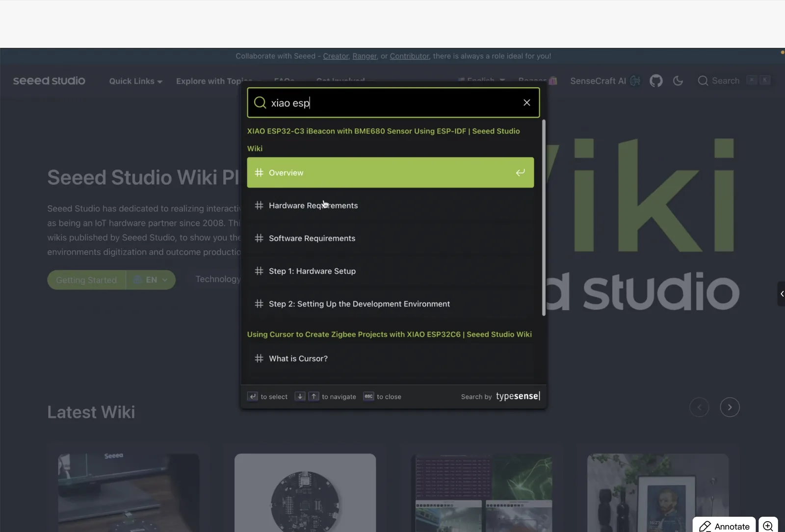Image resolution: width=785 pixels, height=532 pixels.
Task: Open the Van Gogh portrait wiki card thumbnail
Action: point(658,493)
